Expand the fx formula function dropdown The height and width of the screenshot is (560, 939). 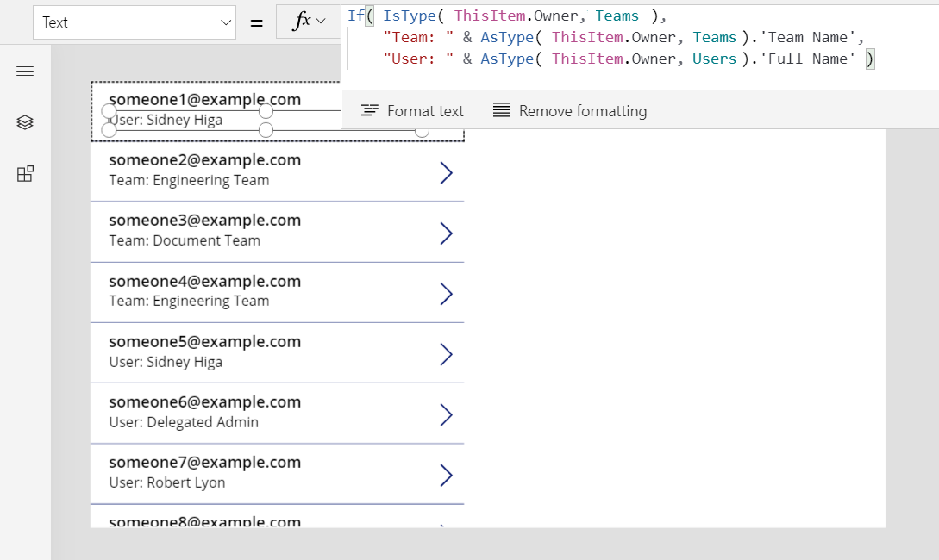[x=309, y=22]
